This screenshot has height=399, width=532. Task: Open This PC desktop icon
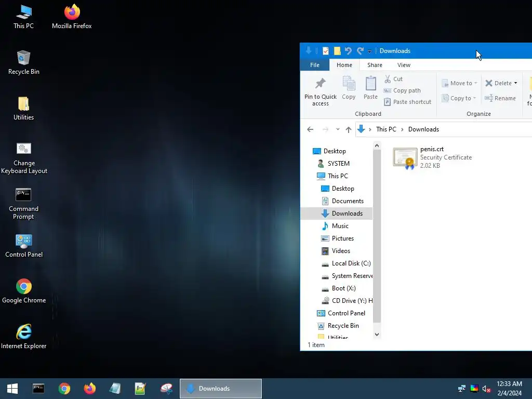(23, 17)
